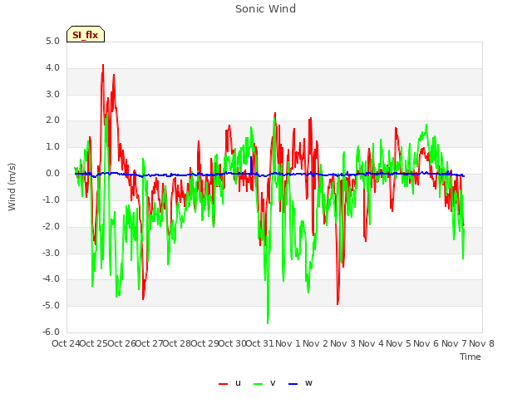Select the -3.0 y-axis tick label
This screenshot has width=532, height=399.
51,253
